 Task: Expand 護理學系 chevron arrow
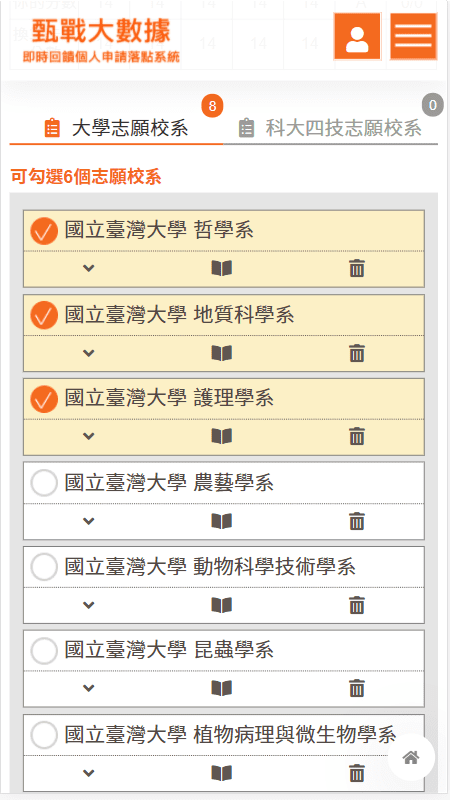89,437
